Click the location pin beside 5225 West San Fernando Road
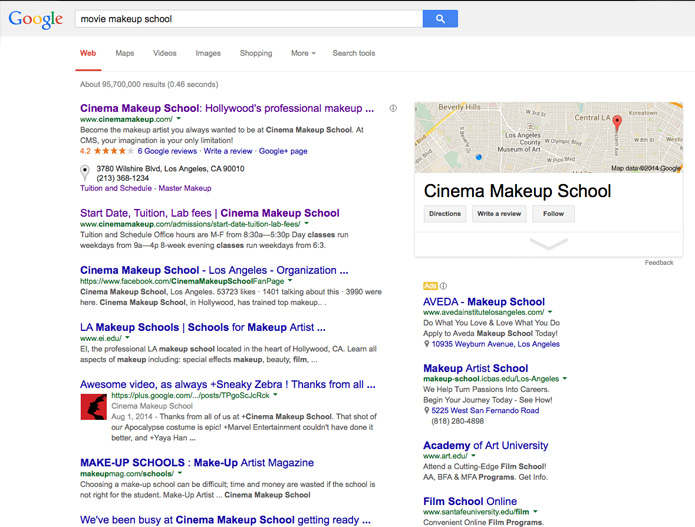Image resolution: width=695 pixels, height=527 pixels. tap(426, 410)
